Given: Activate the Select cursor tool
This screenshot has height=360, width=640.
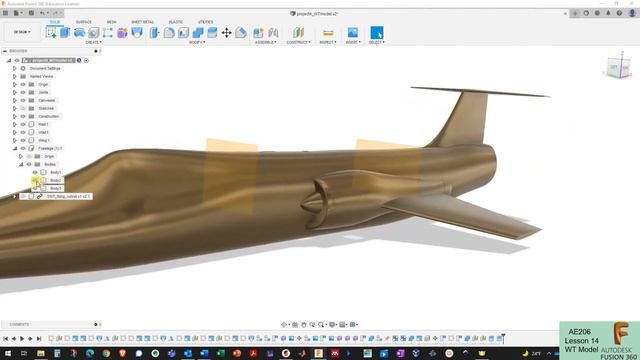Looking at the screenshot, I should 377,33.
